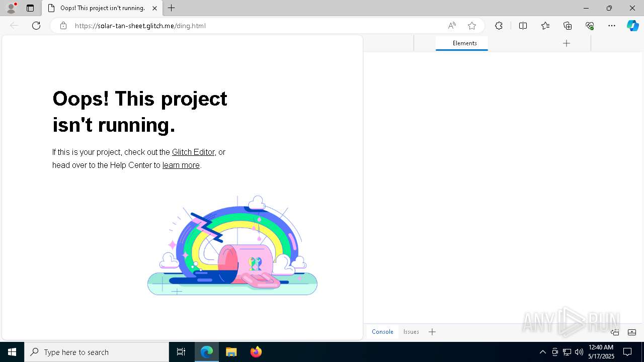Click the address bar URL
Image resolution: width=644 pixels, height=362 pixels.
coord(140,26)
